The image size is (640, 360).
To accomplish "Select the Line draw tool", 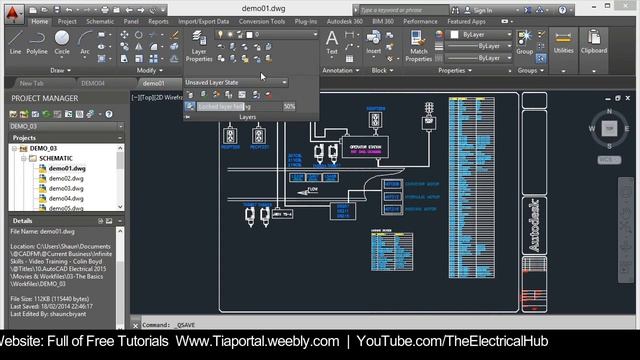I will point(15,42).
